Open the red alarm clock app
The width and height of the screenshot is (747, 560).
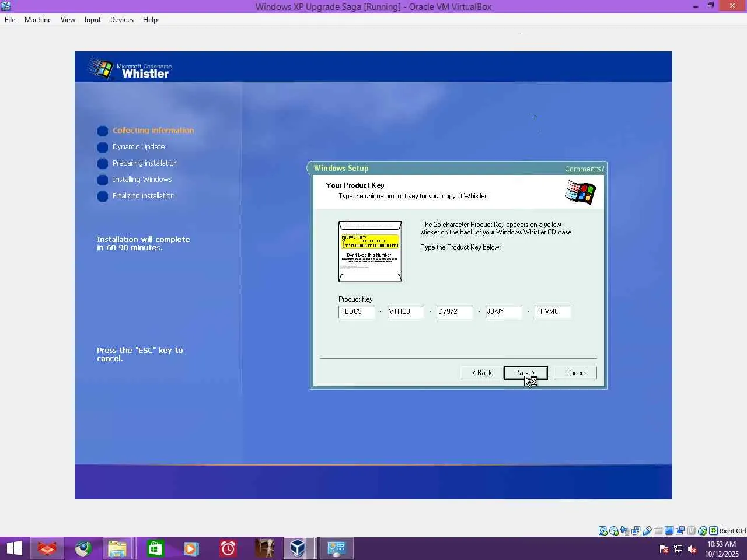[228, 548]
